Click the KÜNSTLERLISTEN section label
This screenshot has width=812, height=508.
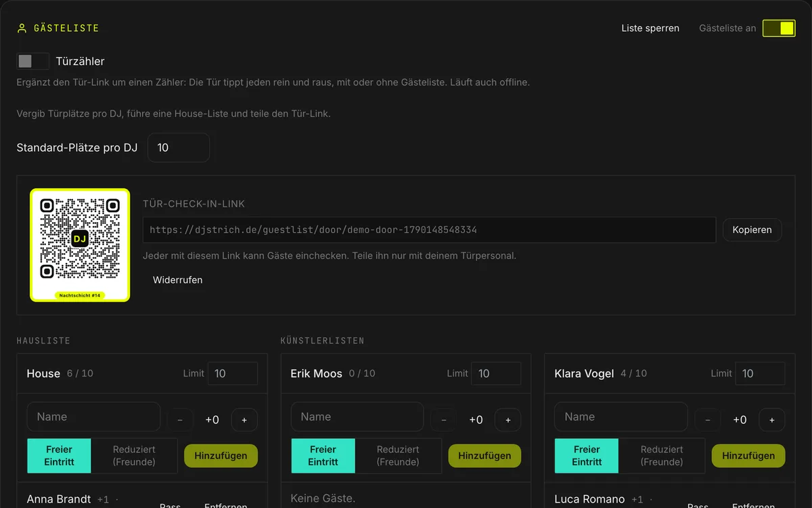click(323, 341)
